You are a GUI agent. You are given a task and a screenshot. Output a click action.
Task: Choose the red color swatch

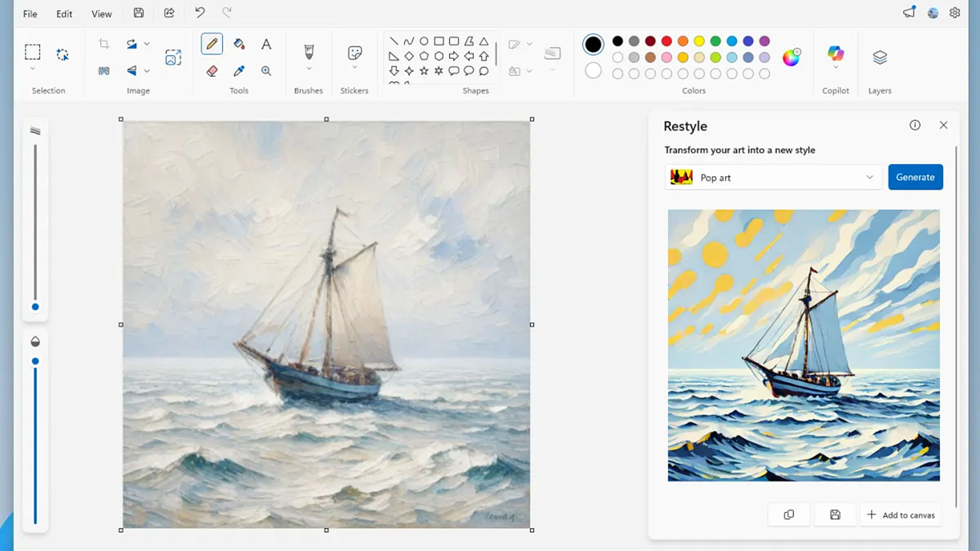(x=667, y=41)
